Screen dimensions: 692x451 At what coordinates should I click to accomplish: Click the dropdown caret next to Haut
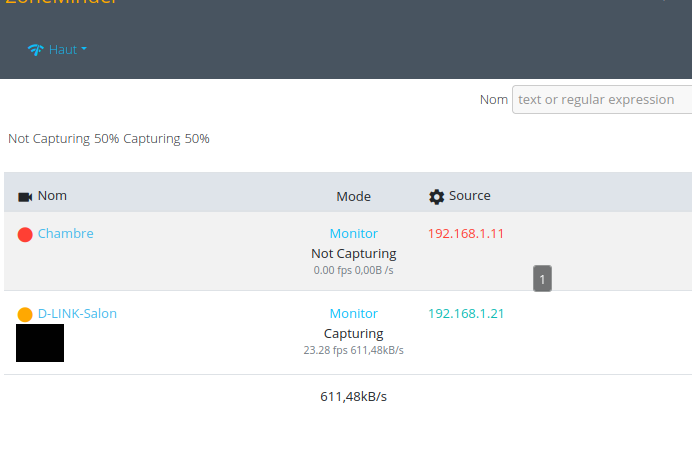point(84,49)
